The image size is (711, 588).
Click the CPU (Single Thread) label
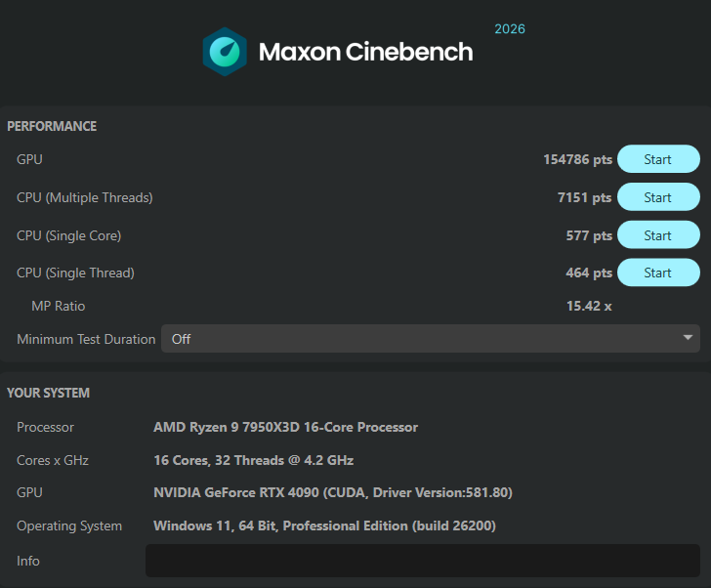(75, 273)
